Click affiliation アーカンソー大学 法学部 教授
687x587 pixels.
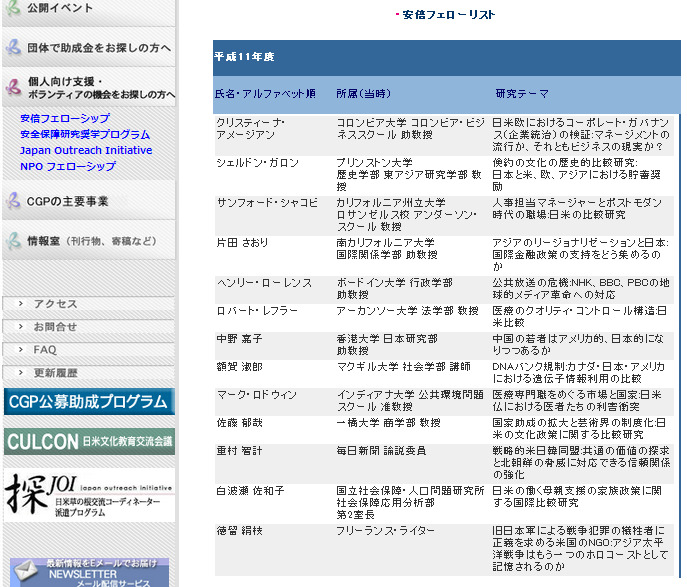click(x=407, y=311)
